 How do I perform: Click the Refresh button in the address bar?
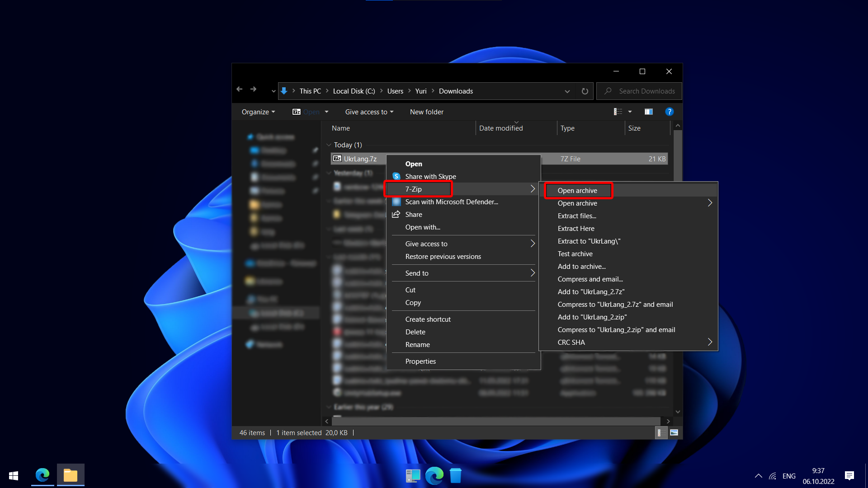[x=585, y=91]
